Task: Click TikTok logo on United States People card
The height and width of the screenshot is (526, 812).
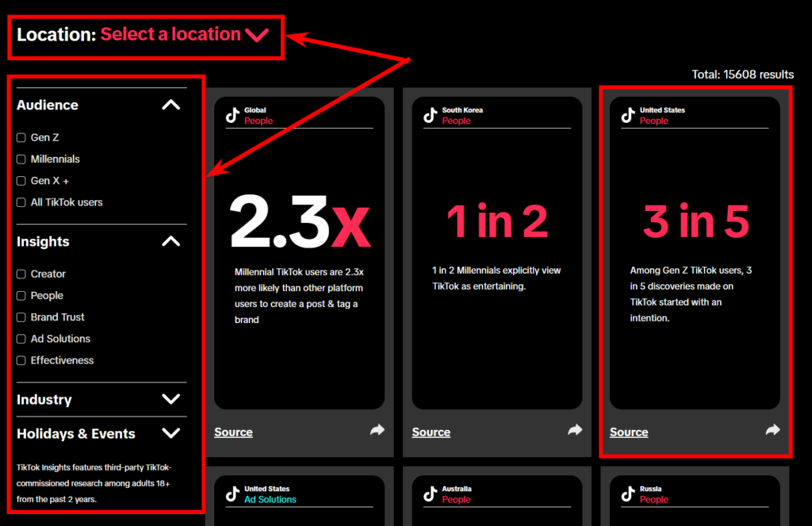Action: tap(628, 115)
